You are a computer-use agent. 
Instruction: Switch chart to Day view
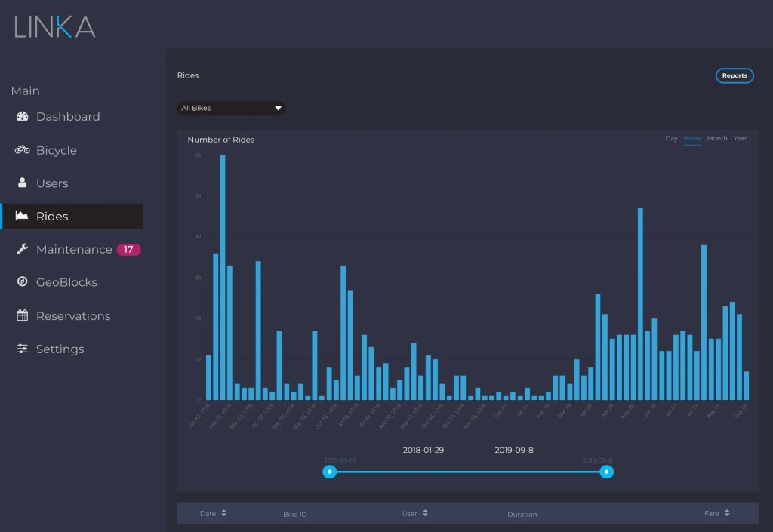point(671,139)
